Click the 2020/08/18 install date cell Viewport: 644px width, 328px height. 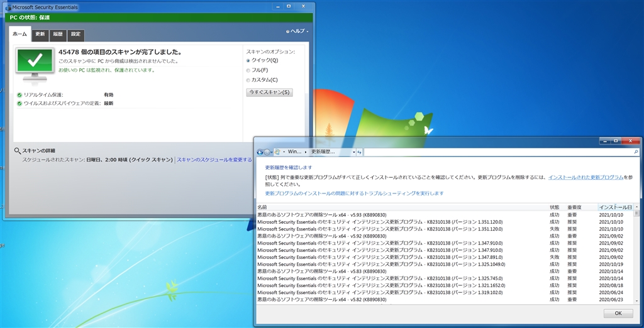pyautogui.click(x=611, y=285)
